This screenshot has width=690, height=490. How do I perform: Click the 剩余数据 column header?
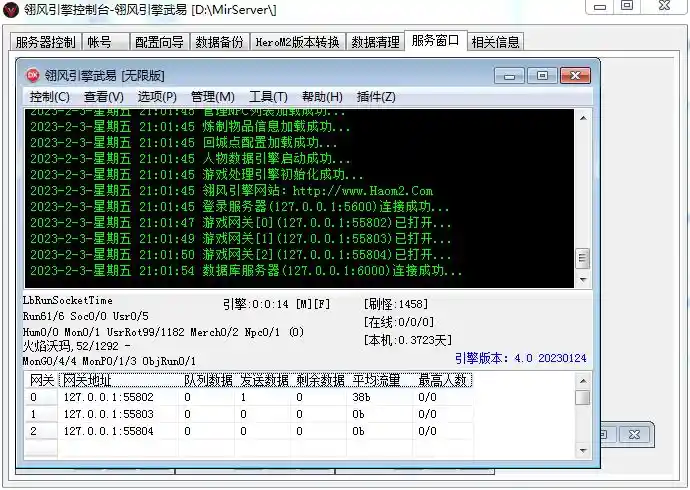pos(319,380)
